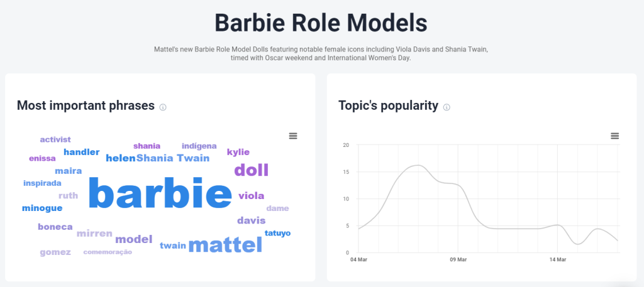Viewport: 644px width, 287px height.
Task: Click the 09 Mar label on popularity chart
Action: [458, 259]
